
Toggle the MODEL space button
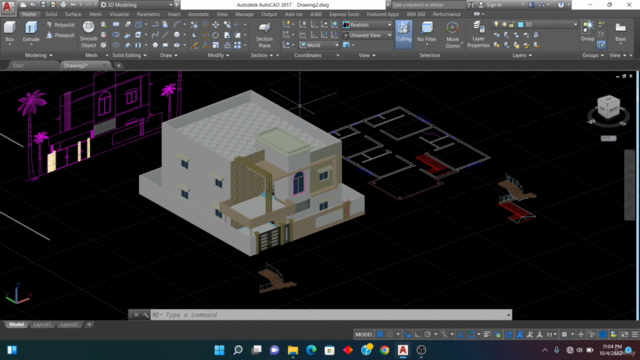point(364,334)
